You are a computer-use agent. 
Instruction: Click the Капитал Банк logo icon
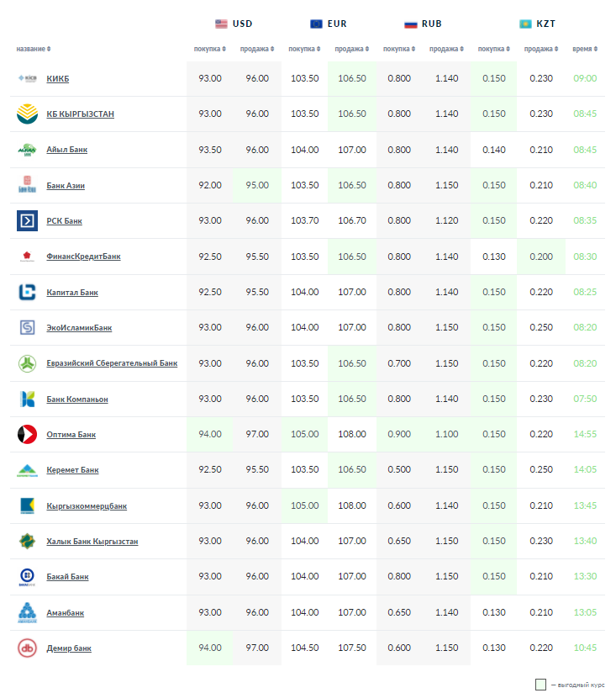point(27,292)
